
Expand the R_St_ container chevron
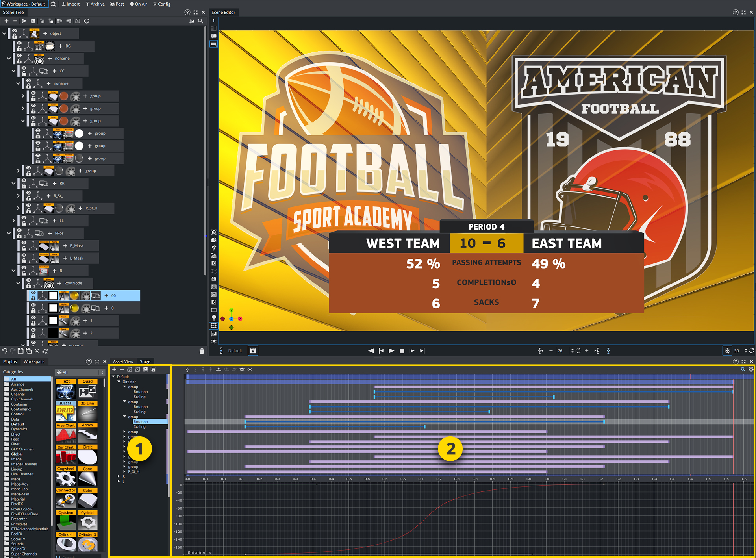(x=18, y=196)
